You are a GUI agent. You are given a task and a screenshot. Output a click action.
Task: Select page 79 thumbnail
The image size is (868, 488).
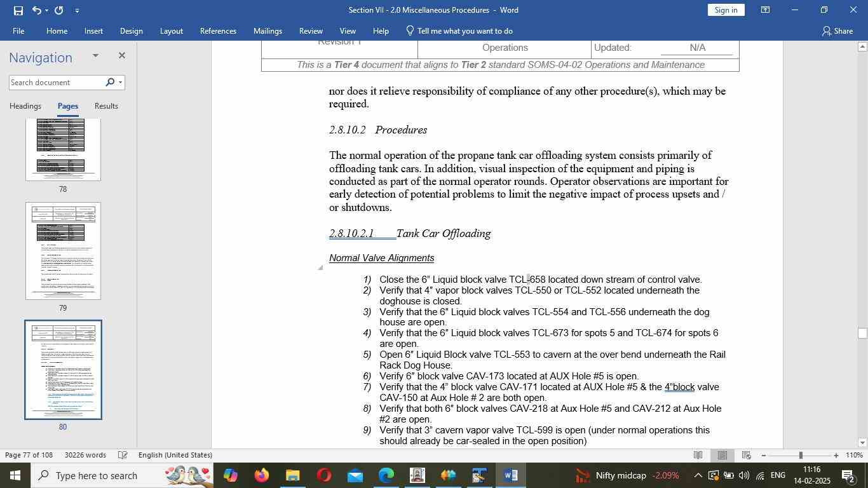point(63,251)
